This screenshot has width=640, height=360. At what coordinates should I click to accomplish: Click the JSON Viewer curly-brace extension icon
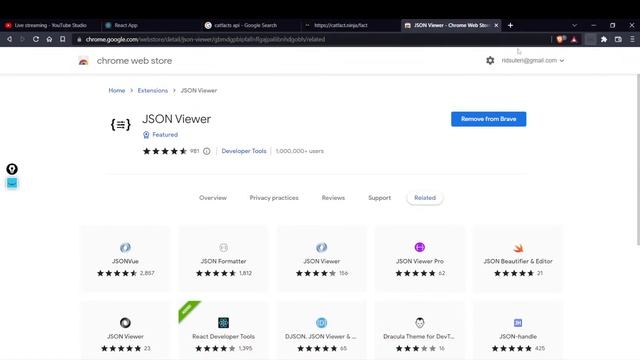point(121,124)
